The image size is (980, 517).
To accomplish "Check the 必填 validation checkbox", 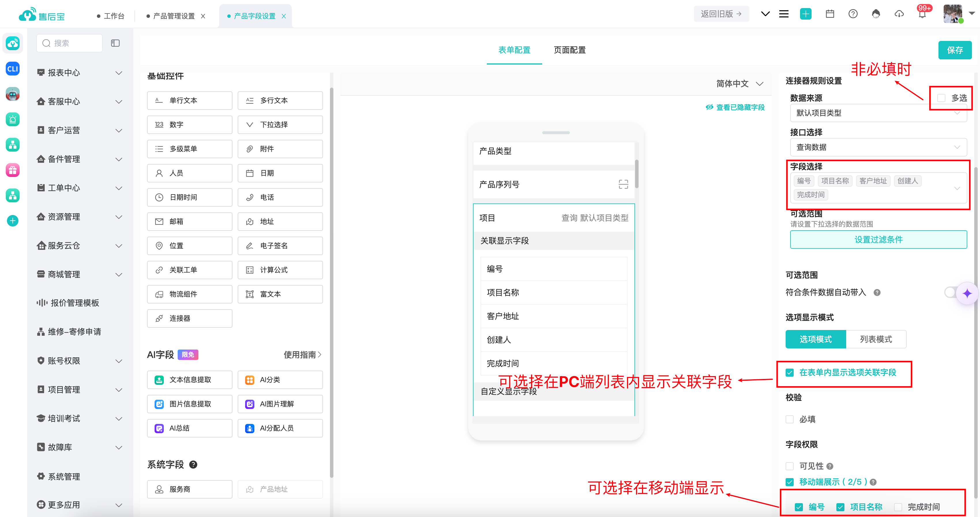I will coord(790,419).
